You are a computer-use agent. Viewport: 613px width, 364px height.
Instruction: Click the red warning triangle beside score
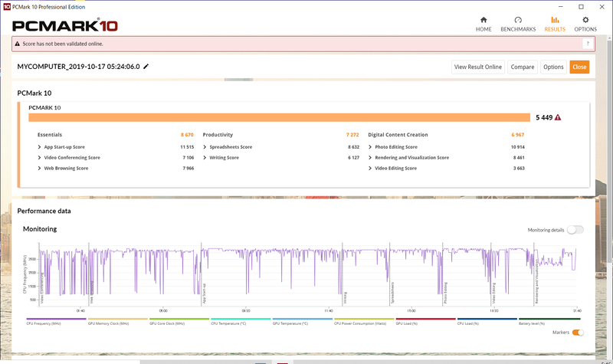tap(558, 117)
